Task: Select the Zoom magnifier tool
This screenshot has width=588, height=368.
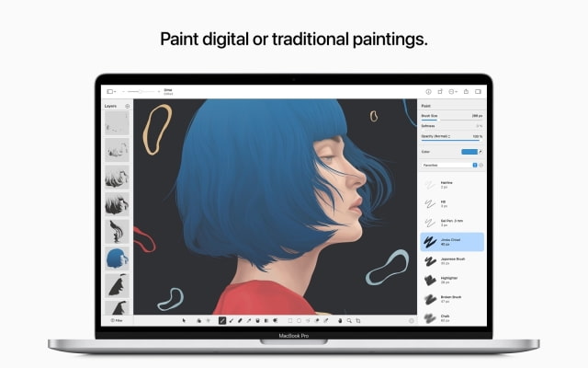Action: pyautogui.click(x=349, y=321)
